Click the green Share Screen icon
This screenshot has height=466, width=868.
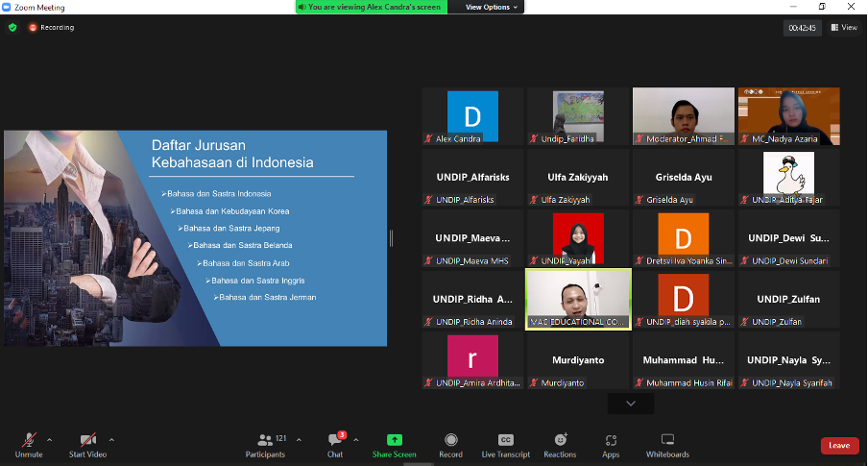[394, 444]
